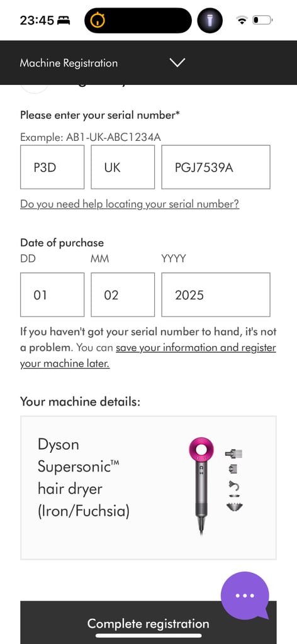
Task: Tap the flashlight icon in status bar
Action: pos(210,21)
